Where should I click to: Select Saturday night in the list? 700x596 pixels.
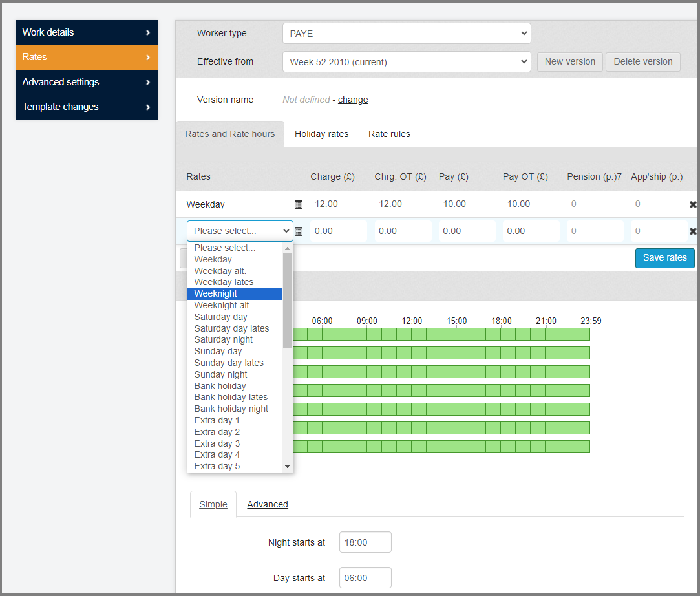(x=224, y=339)
